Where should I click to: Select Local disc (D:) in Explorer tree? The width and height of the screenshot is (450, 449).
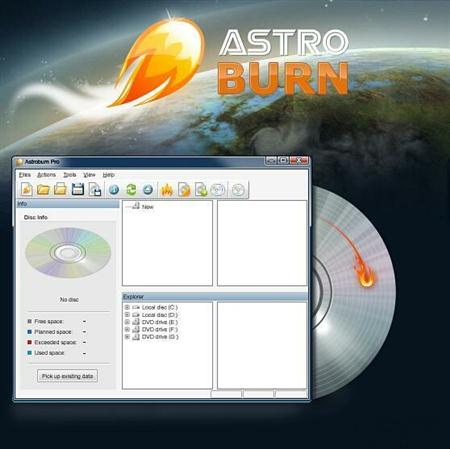160,315
